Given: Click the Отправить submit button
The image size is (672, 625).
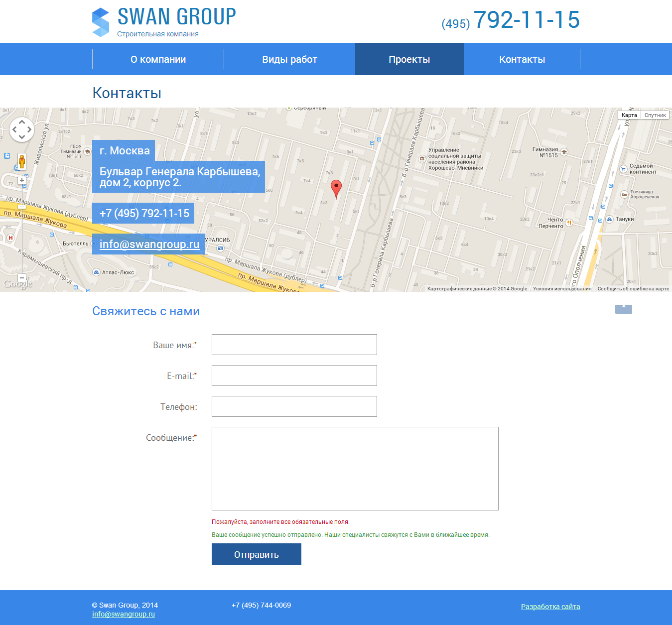Looking at the screenshot, I should [x=257, y=554].
